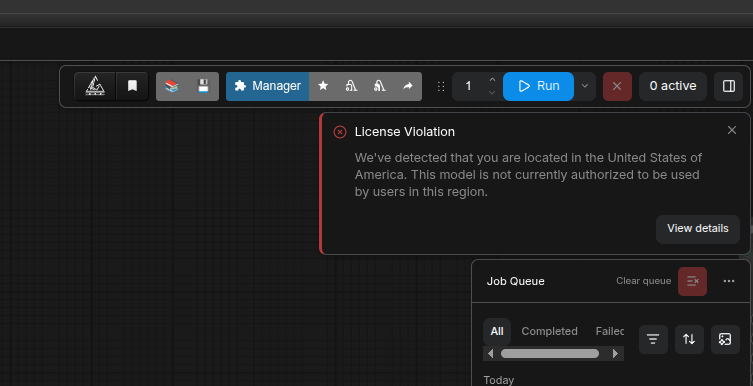
Task: Clear the job queue
Action: pyautogui.click(x=692, y=281)
